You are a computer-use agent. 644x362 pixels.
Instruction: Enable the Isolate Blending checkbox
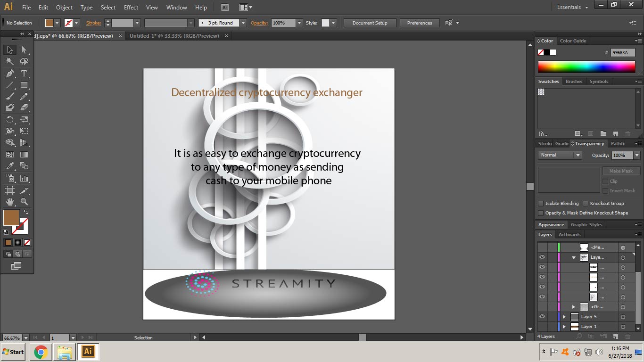(x=541, y=204)
